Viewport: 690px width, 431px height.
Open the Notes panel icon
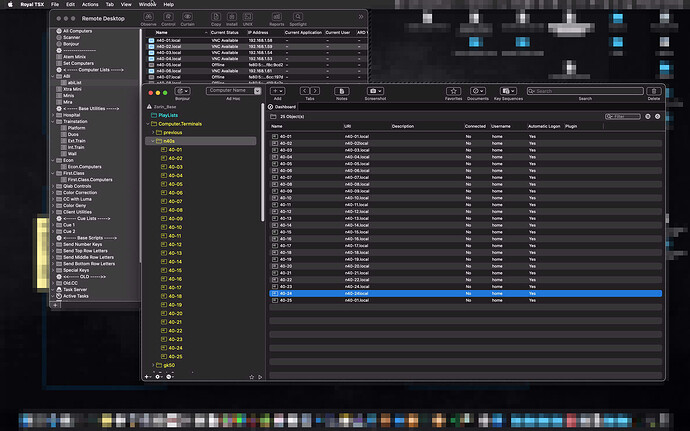coord(342,92)
